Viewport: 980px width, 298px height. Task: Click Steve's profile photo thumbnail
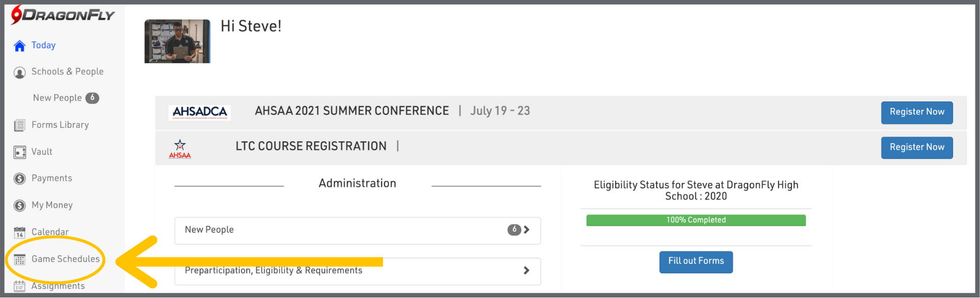(x=177, y=41)
